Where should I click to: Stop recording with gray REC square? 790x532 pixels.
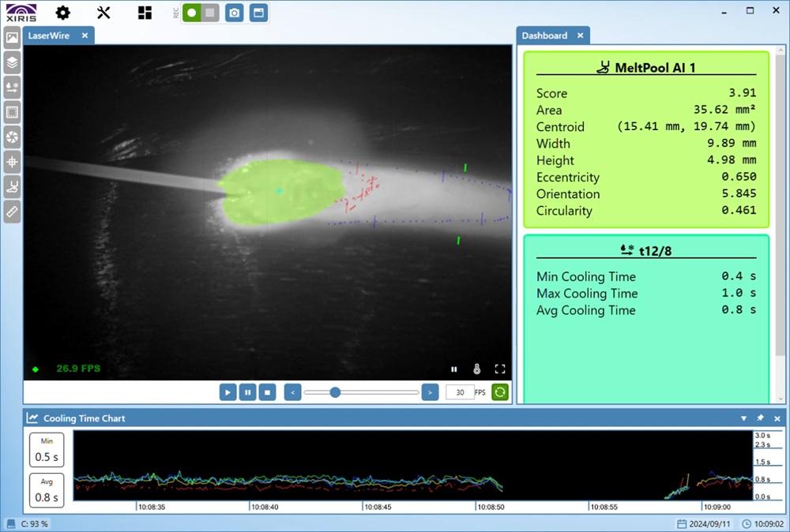click(209, 13)
